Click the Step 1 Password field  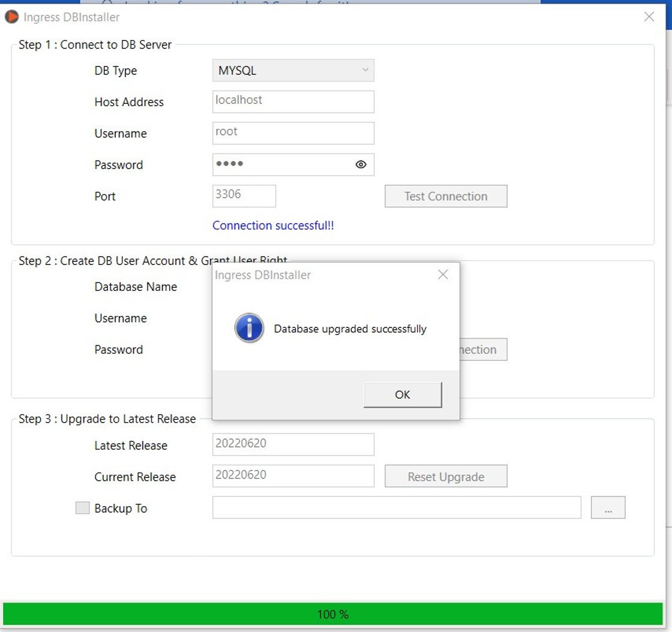(293, 164)
